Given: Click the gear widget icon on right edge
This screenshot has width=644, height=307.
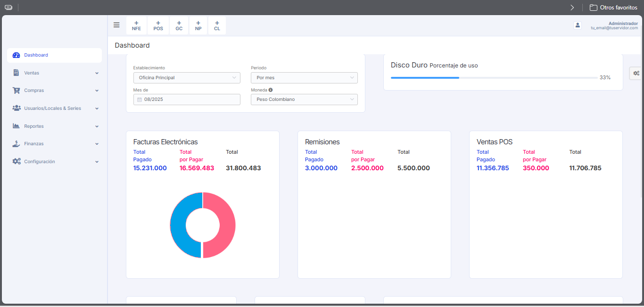Looking at the screenshot, I should tap(636, 73).
